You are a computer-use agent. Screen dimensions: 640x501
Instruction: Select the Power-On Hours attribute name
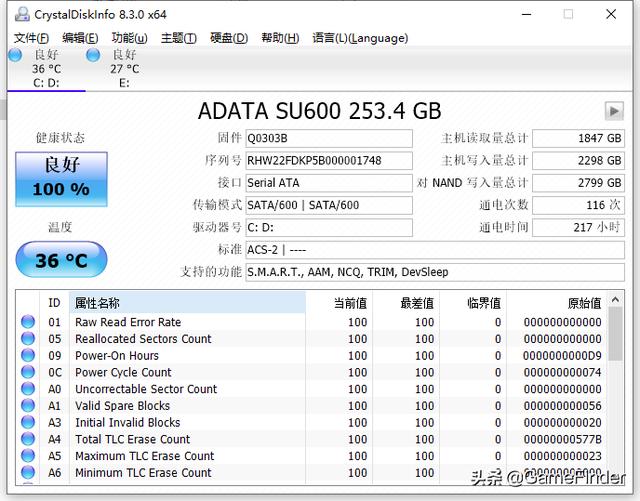117,356
